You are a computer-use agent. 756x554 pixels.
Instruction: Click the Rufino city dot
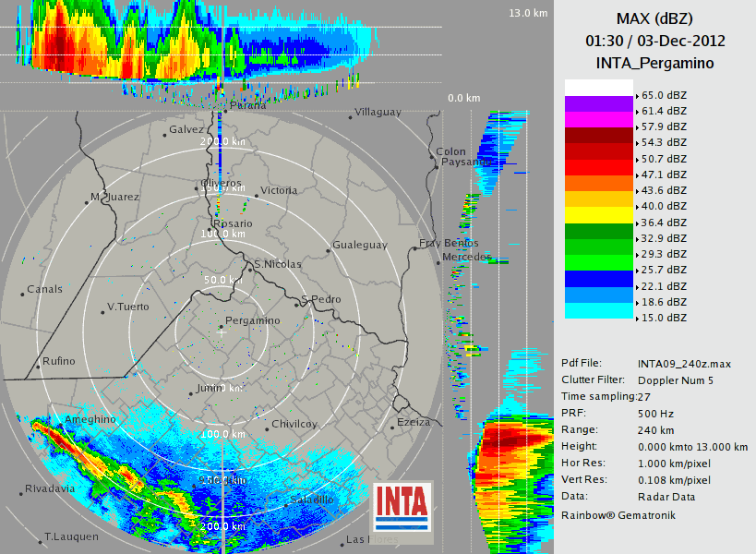point(38,367)
